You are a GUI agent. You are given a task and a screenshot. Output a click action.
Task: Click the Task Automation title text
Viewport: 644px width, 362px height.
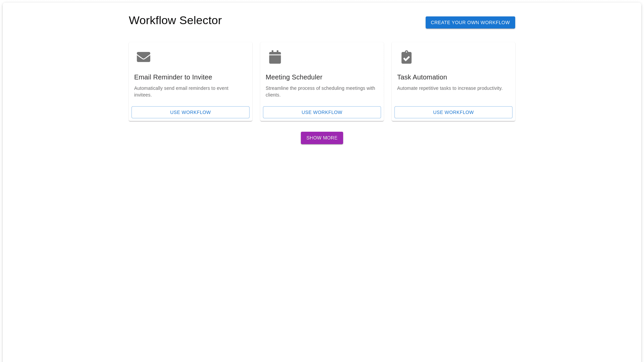coord(422,77)
